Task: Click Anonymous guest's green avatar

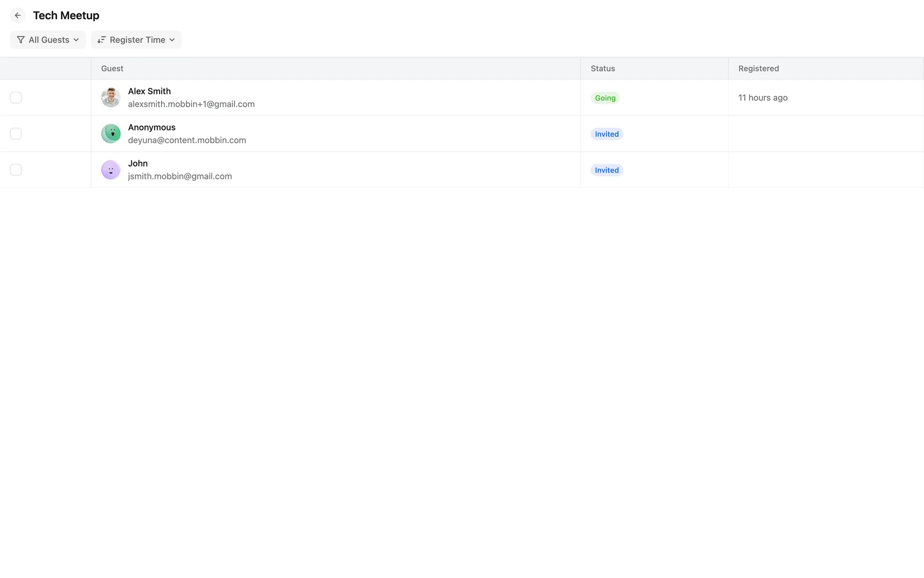Action: click(x=111, y=133)
